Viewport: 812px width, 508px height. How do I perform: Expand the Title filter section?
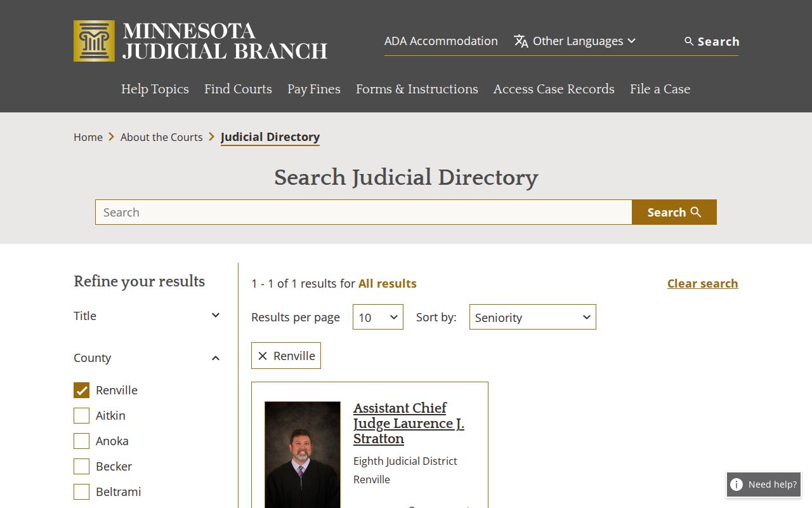coord(147,316)
